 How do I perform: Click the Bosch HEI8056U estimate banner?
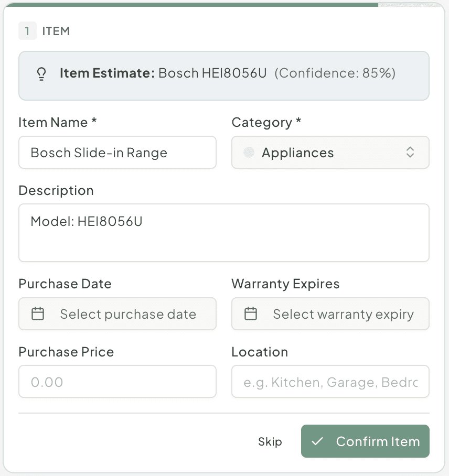tap(224, 75)
